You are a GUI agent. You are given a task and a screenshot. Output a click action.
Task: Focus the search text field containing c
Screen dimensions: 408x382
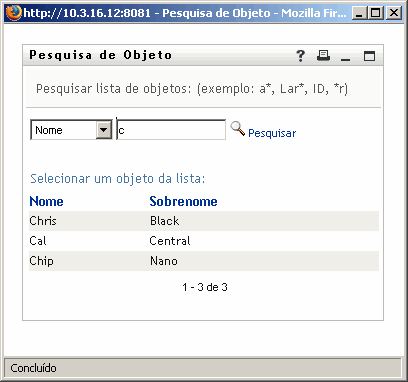(x=171, y=130)
